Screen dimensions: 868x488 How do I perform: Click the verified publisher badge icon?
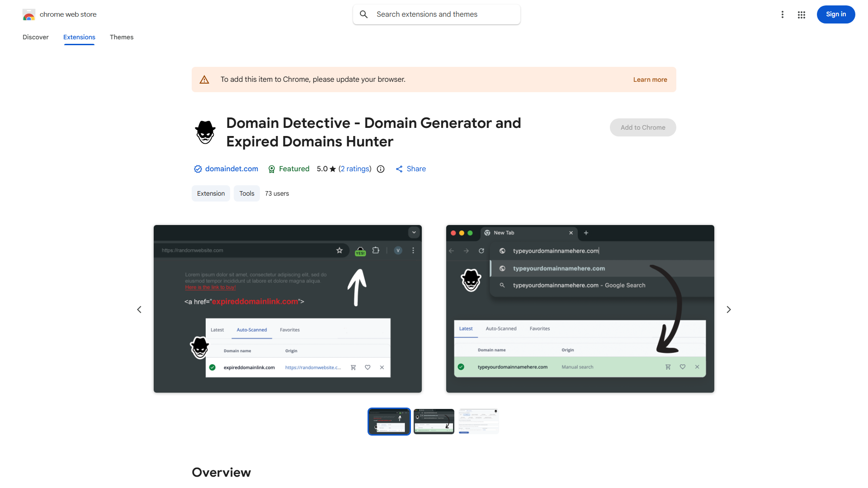coord(198,169)
